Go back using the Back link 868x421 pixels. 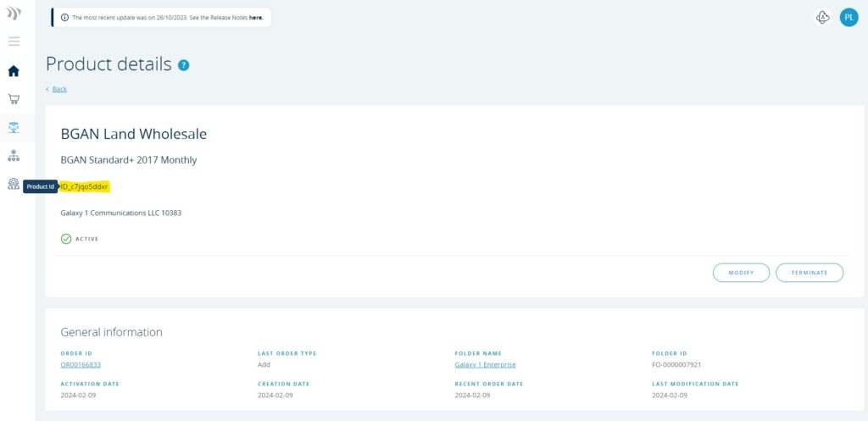pos(58,89)
